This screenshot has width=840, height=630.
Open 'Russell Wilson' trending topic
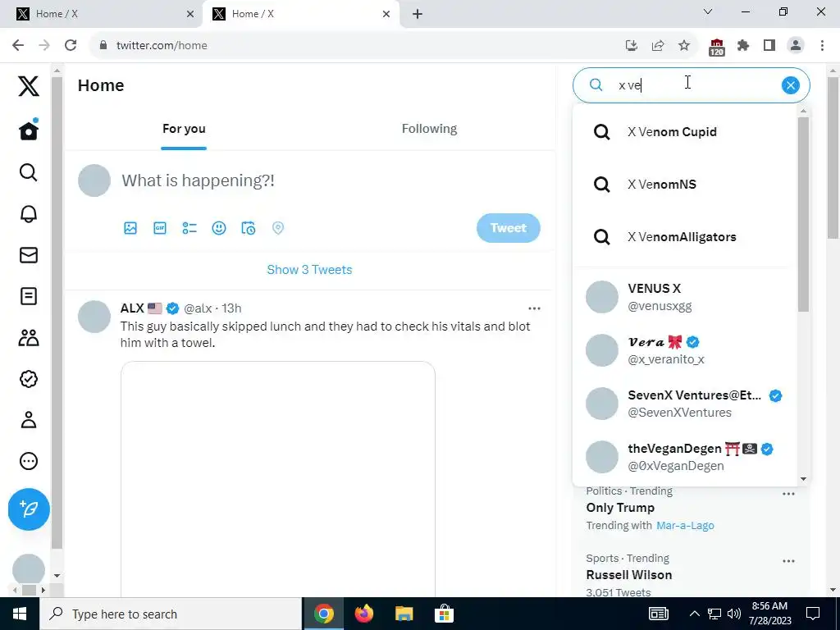click(x=629, y=575)
